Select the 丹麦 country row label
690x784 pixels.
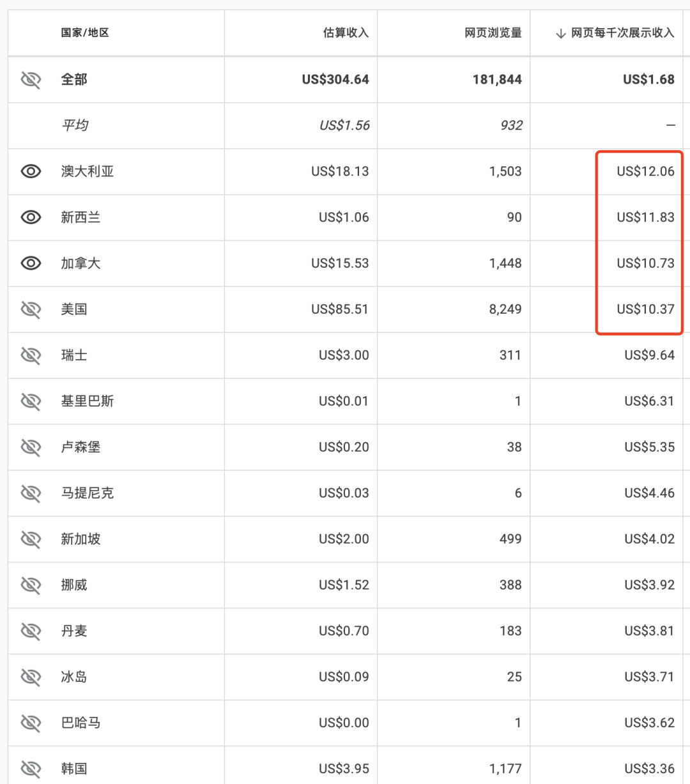[x=74, y=631]
